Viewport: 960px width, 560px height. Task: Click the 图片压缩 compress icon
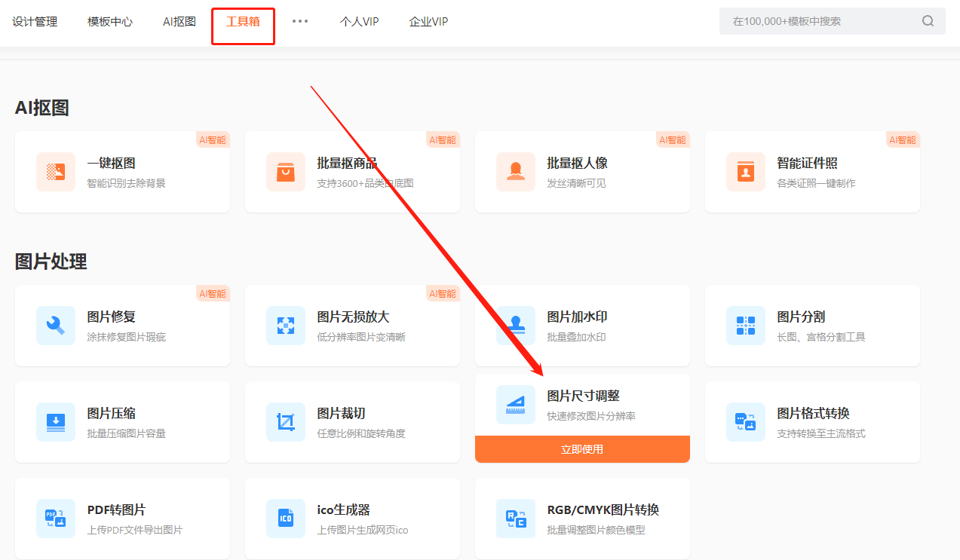pos(56,422)
